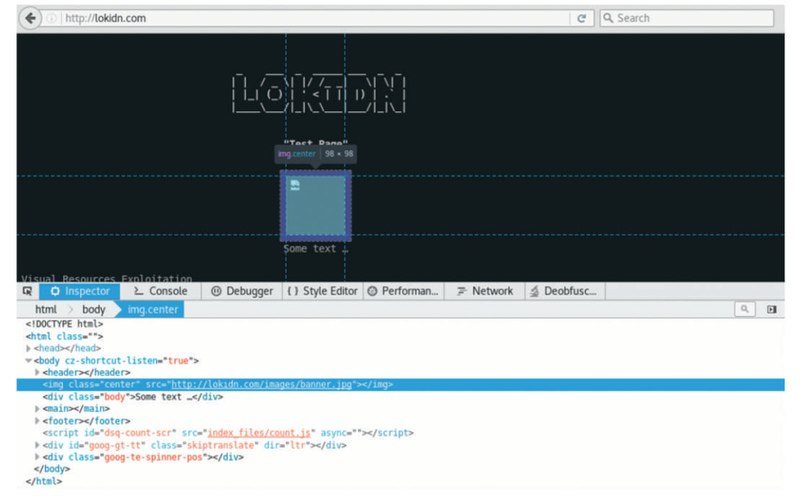Open the Performance tab
The height and width of the screenshot is (498, 807).
point(404,291)
